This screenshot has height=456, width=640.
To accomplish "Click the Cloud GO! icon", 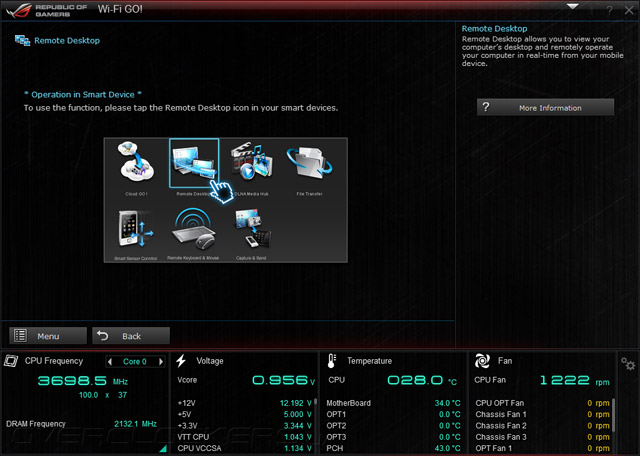I will point(136,162).
